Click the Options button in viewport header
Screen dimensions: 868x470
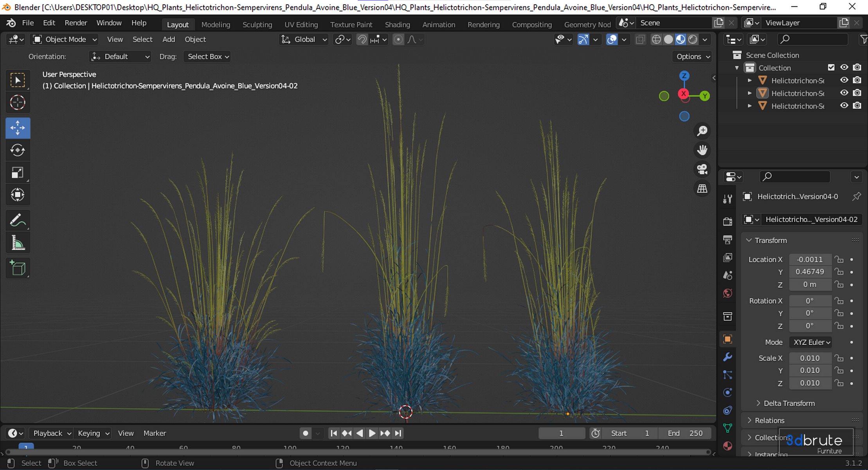692,56
